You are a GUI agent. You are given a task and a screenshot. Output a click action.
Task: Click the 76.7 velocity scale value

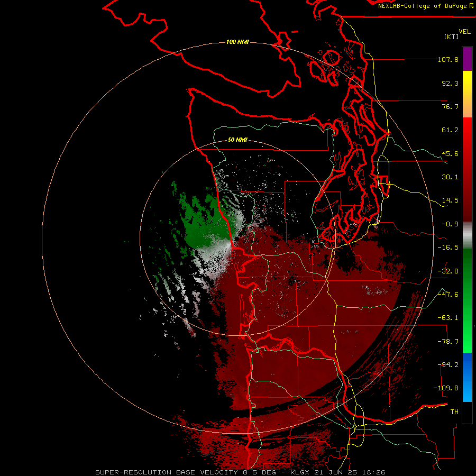(x=450, y=106)
